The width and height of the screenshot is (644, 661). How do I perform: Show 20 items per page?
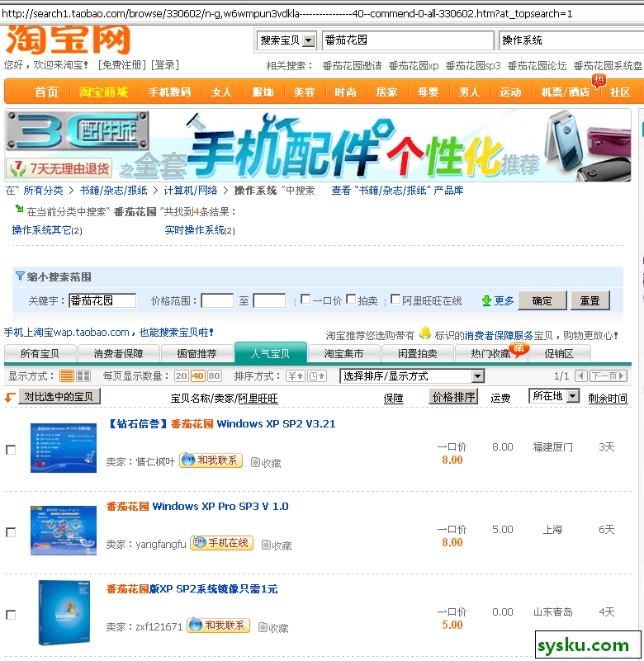click(x=182, y=376)
